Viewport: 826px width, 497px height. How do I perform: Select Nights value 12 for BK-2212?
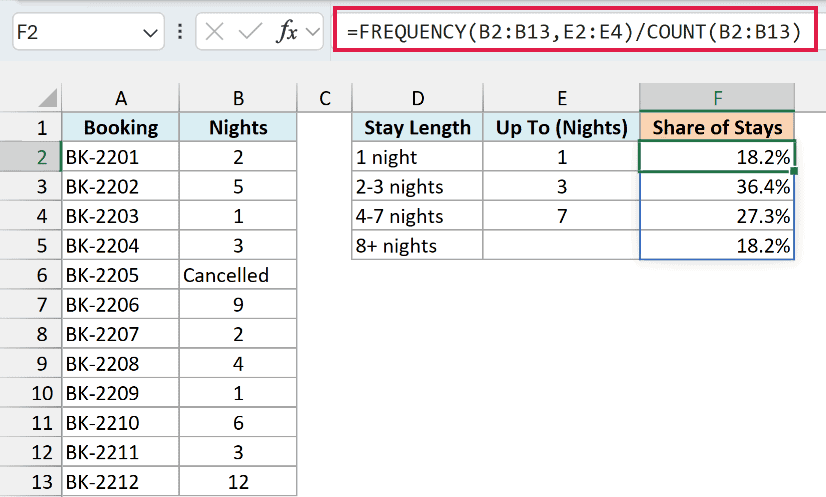coord(238,482)
